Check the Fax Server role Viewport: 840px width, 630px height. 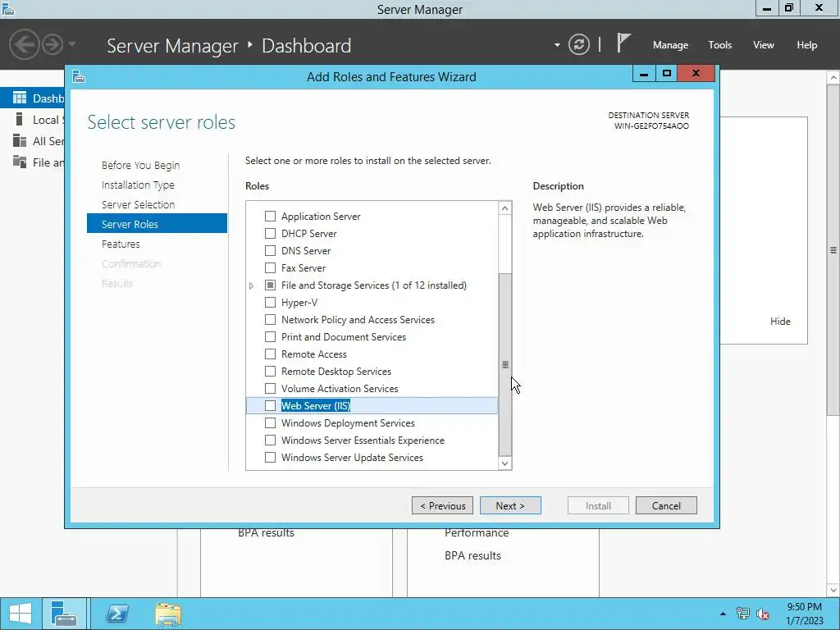[x=270, y=267]
